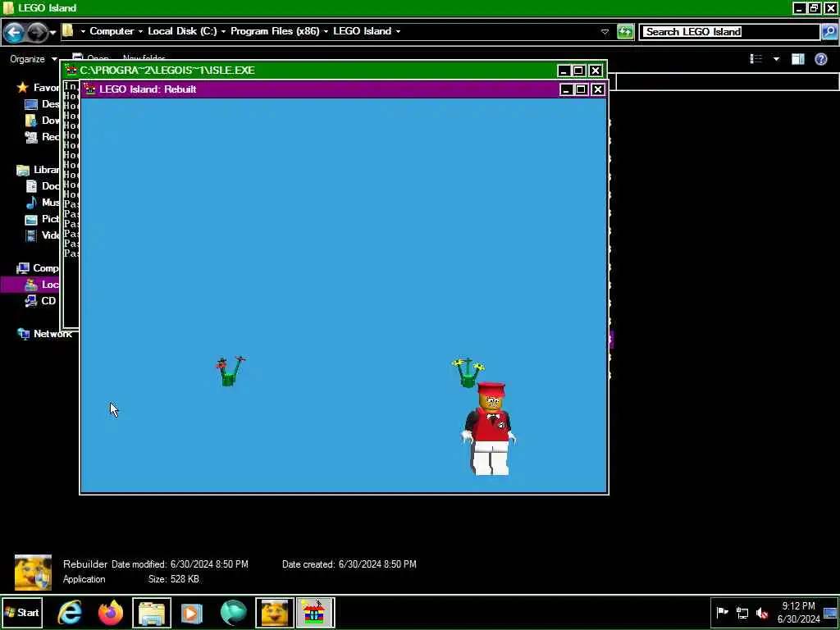Select the highlighted Local Disk item
The height and width of the screenshot is (630, 840).
[x=30, y=285]
